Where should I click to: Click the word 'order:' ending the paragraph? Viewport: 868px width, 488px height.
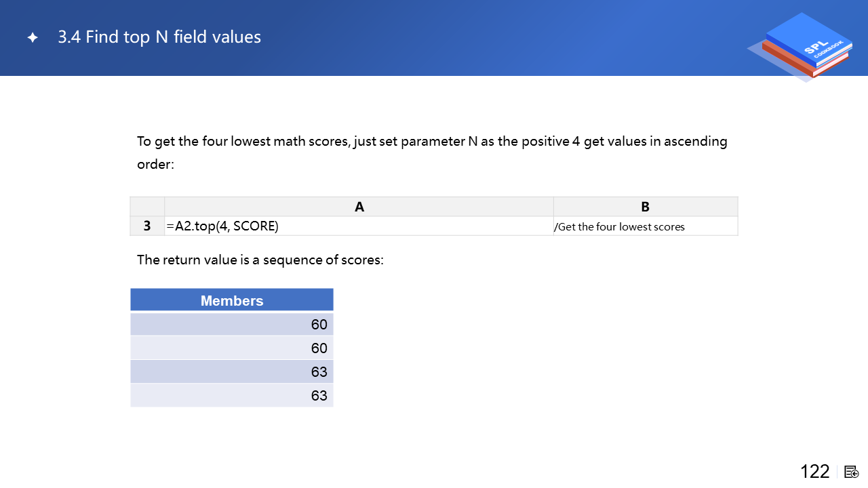tap(155, 165)
